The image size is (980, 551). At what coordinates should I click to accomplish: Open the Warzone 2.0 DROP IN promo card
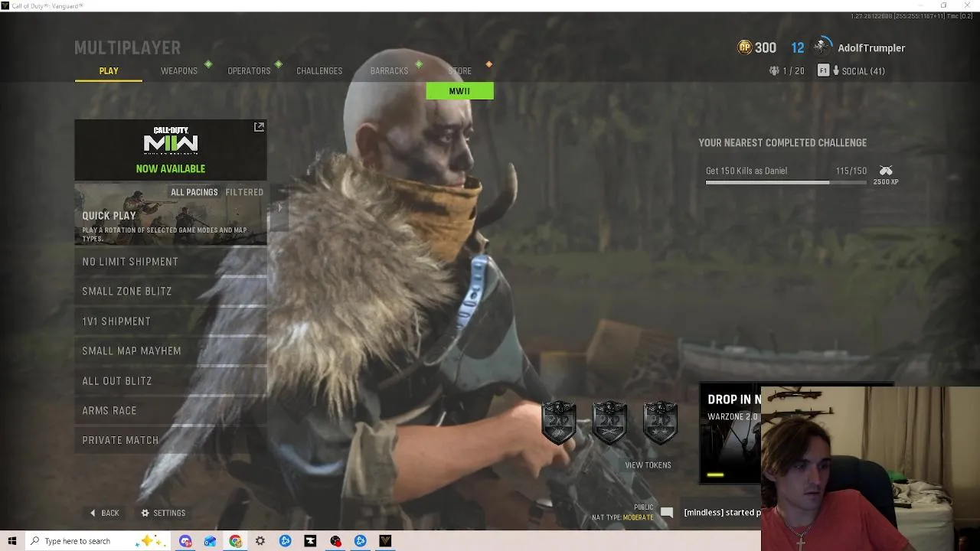[730, 434]
